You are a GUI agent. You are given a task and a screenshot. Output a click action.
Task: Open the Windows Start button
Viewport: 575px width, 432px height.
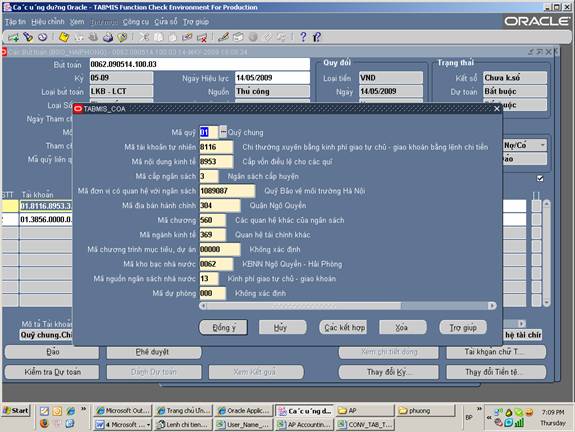[16, 410]
